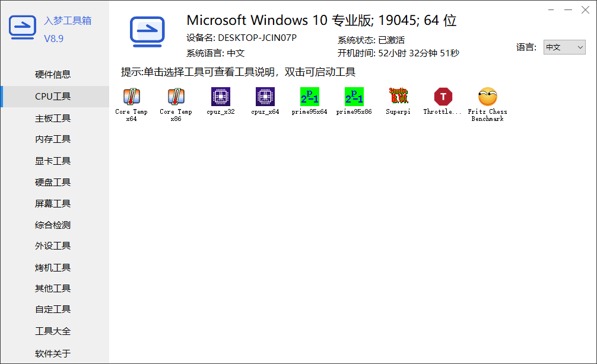Image resolution: width=597 pixels, height=364 pixels.
Task: Pick the Throttle... tool icon
Action: point(443,97)
